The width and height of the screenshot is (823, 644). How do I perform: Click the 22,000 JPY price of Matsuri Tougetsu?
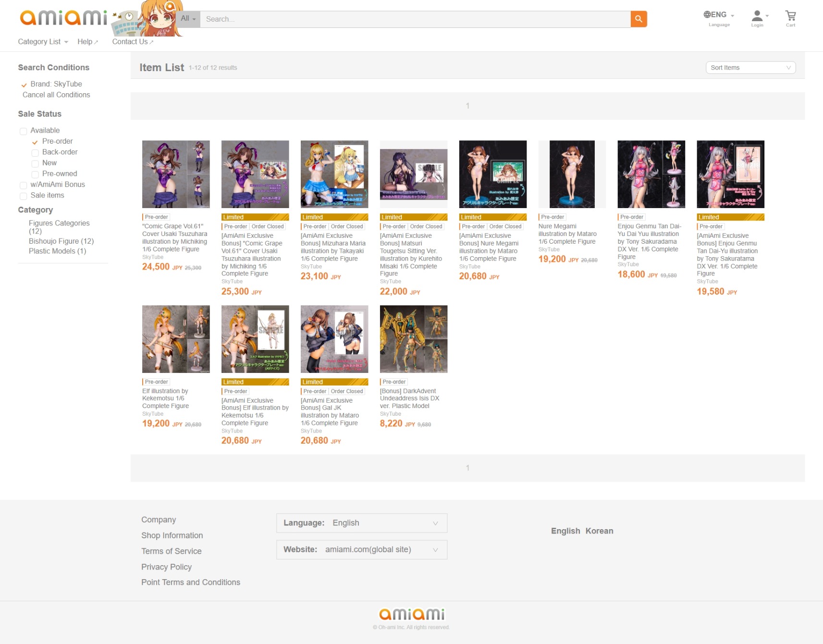pos(400,292)
